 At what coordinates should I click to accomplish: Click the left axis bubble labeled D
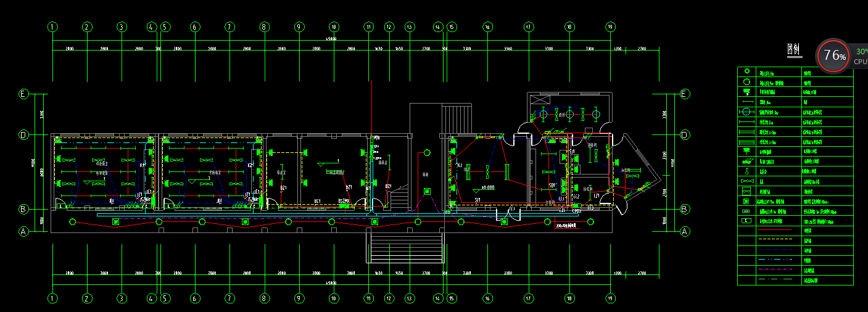point(23,134)
